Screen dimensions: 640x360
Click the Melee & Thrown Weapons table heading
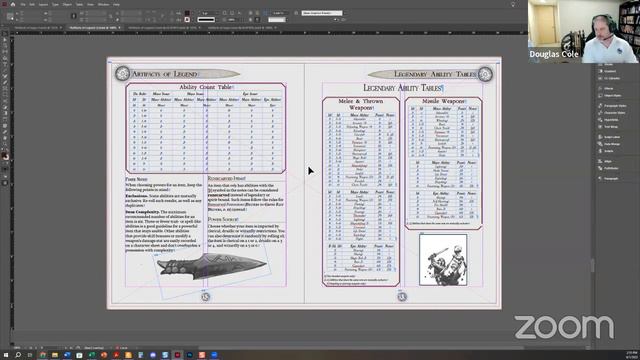(x=360, y=104)
